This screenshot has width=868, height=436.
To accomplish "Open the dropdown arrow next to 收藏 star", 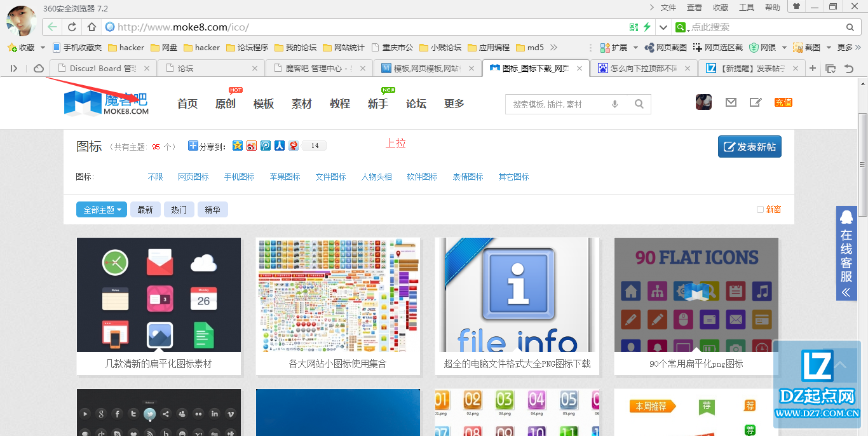I will 43,48.
